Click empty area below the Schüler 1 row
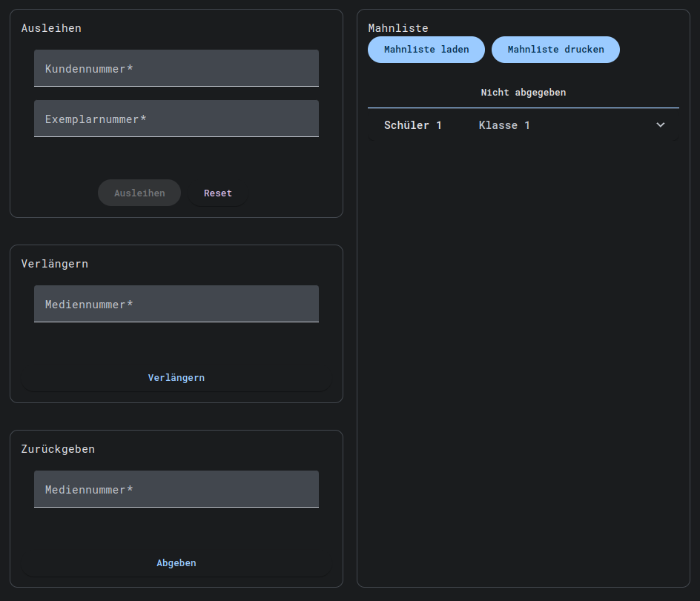 [524, 333]
